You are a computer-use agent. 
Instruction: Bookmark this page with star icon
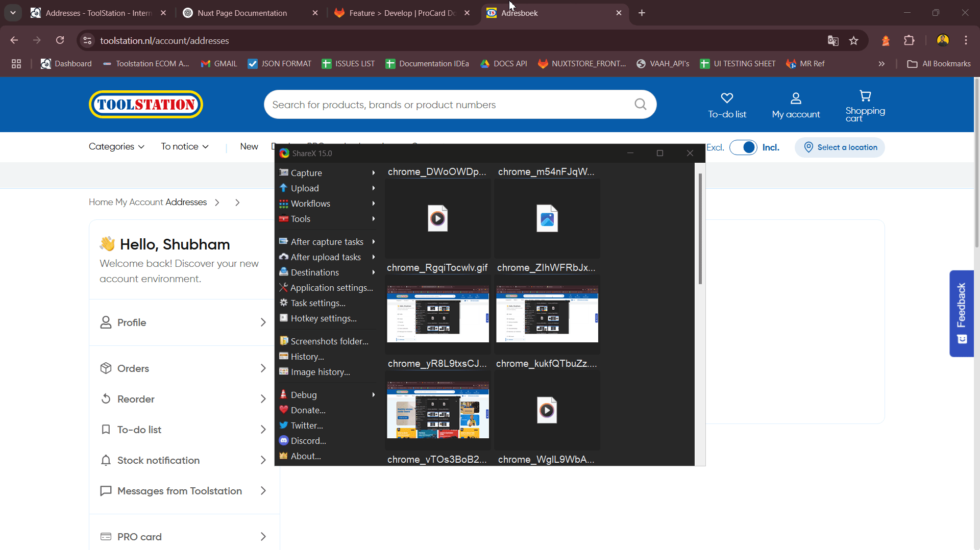coord(853,41)
